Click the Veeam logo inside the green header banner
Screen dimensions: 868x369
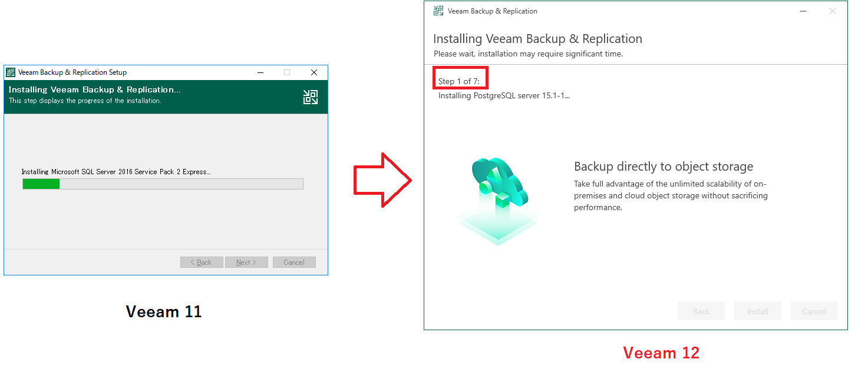coord(311,97)
